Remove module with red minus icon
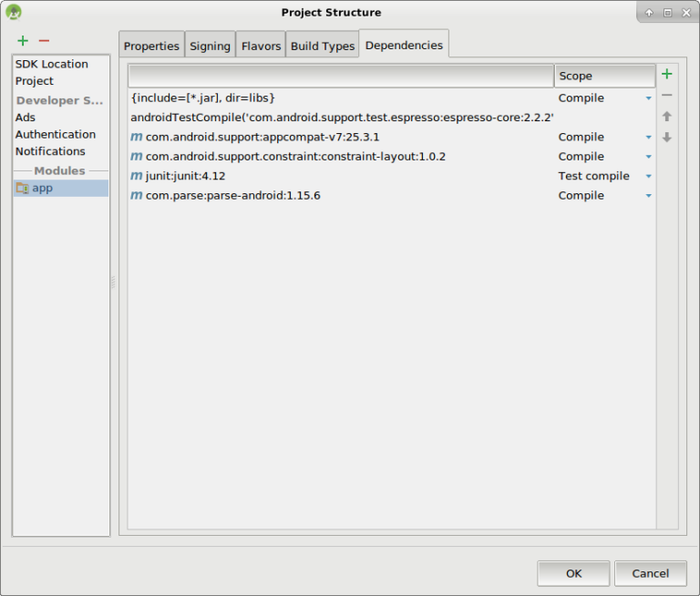Screen dimensions: 700x596 44,41
